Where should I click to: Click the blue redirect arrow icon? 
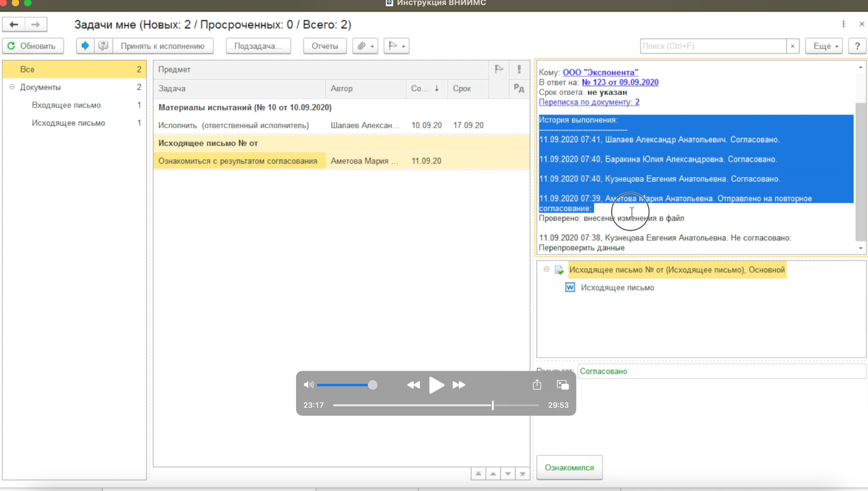click(85, 46)
